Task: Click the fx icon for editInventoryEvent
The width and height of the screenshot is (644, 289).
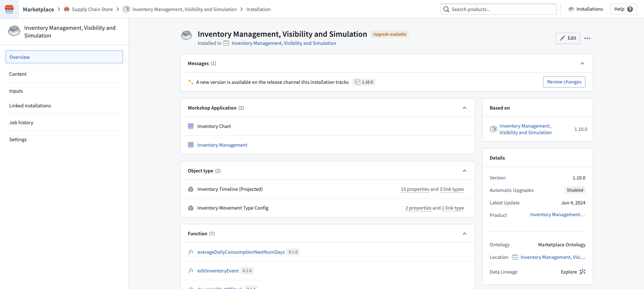Action: click(x=191, y=271)
